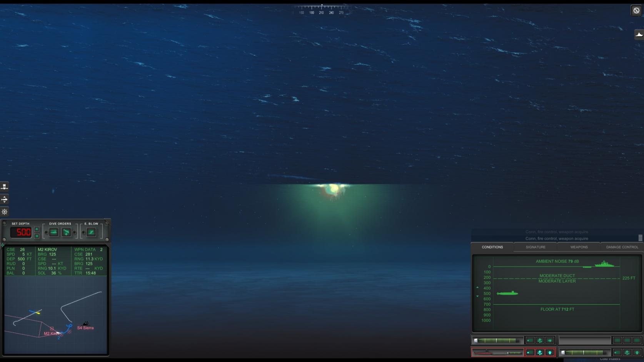644x362 pixels.
Task: Select the red-highlighted wire-guided torpedo tube
Action: point(497,352)
